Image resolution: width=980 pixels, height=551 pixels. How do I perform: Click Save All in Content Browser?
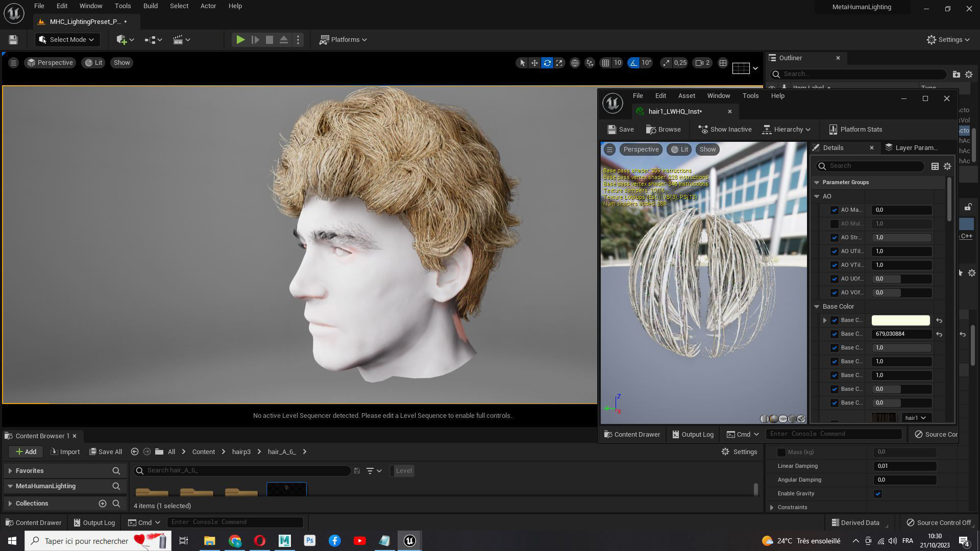[x=106, y=452]
